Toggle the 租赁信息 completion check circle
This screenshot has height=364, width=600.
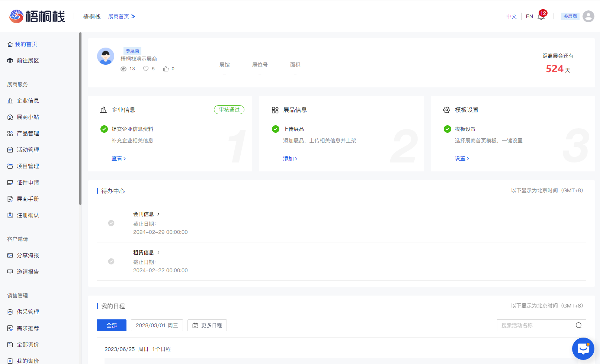click(x=111, y=261)
